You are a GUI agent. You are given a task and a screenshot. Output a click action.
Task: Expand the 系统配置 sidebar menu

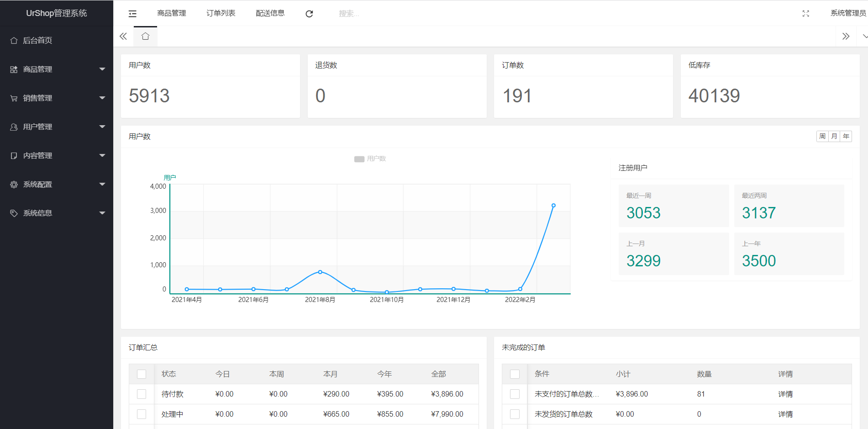pyautogui.click(x=57, y=185)
